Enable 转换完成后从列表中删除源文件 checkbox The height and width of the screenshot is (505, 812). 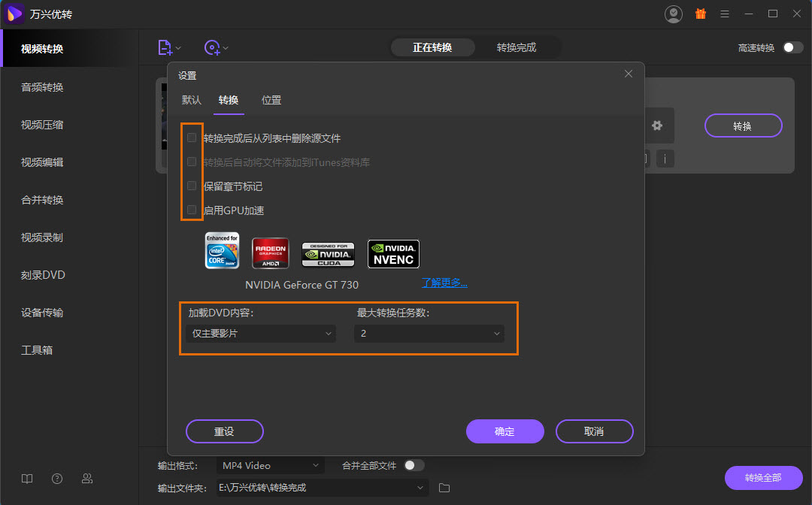(192, 138)
